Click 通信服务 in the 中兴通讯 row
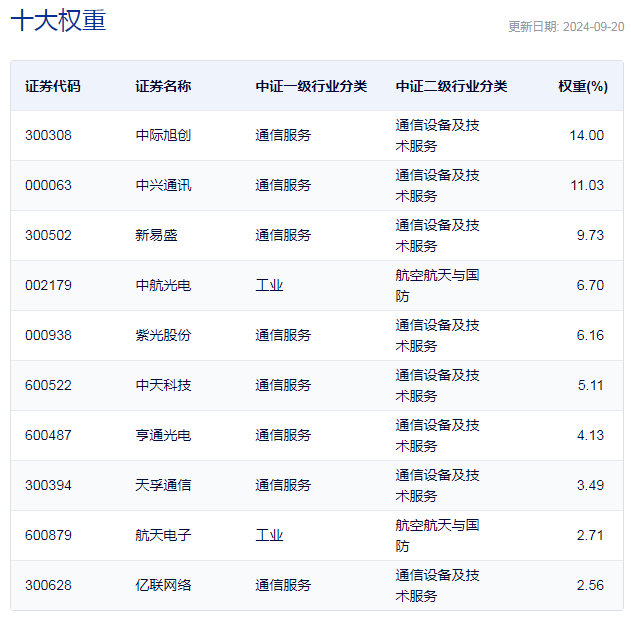The height and width of the screenshot is (620, 631). click(x=283, y=185)
